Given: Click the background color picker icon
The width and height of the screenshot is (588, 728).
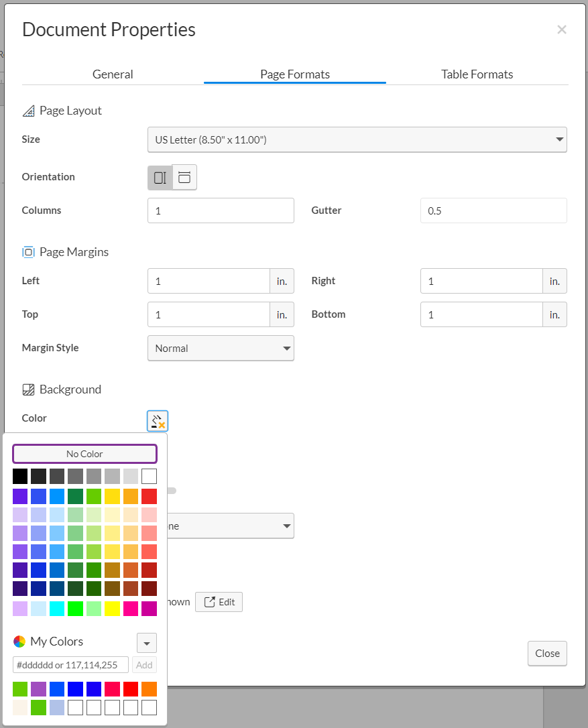Looking at the screenshot, I should coord(158,421).
